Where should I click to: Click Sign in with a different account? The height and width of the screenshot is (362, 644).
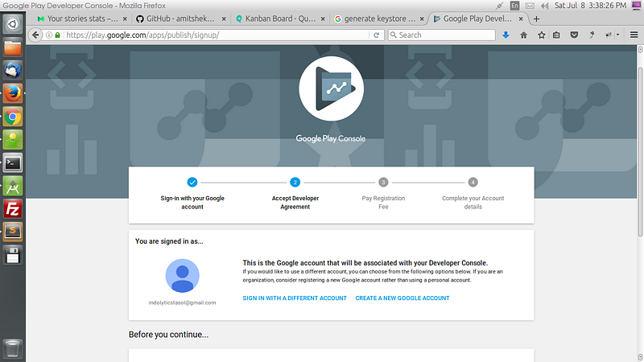click(295, 298)
